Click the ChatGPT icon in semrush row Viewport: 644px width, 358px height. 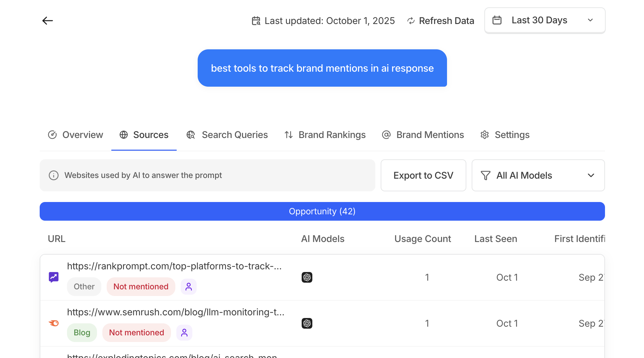pyautogui.click(x=307, y=323)
